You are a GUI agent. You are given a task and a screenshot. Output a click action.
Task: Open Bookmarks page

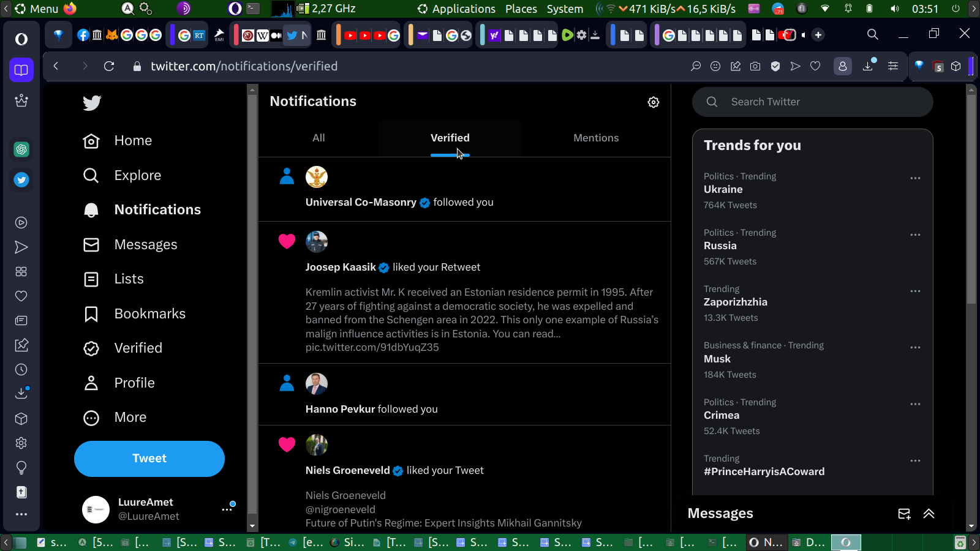tap(134, 314)
